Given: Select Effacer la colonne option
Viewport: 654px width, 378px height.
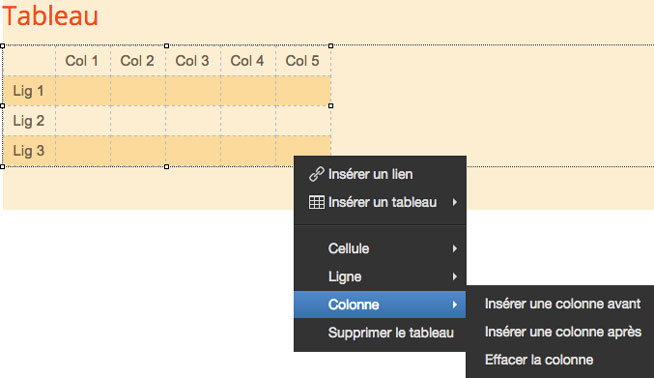Looking at the screenshot, I should (x=539, y=360).
